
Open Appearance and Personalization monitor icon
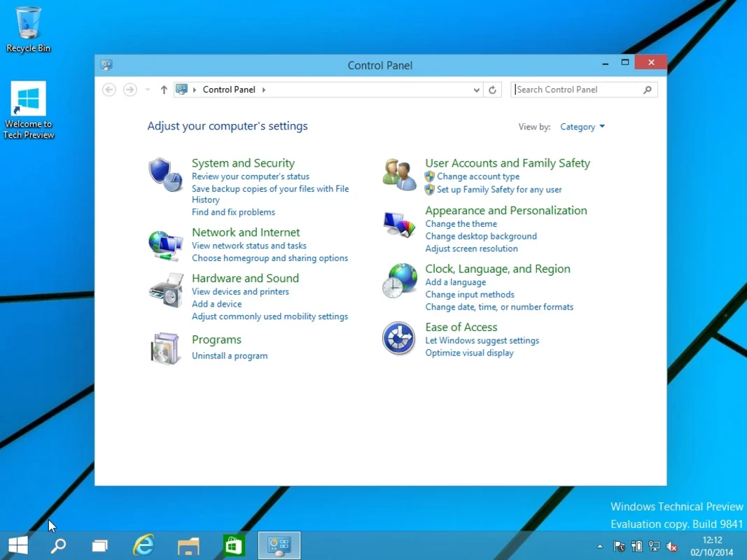click(x=399, y=225)
